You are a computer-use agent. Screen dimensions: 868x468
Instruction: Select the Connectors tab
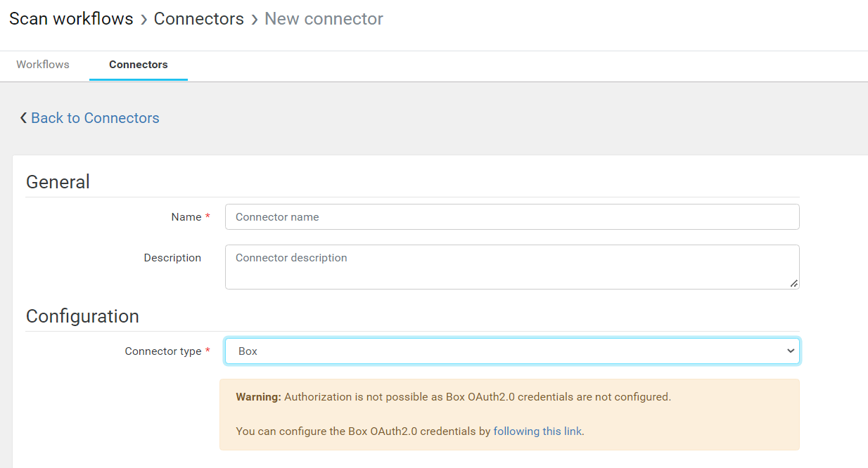(x=138, y=65)
